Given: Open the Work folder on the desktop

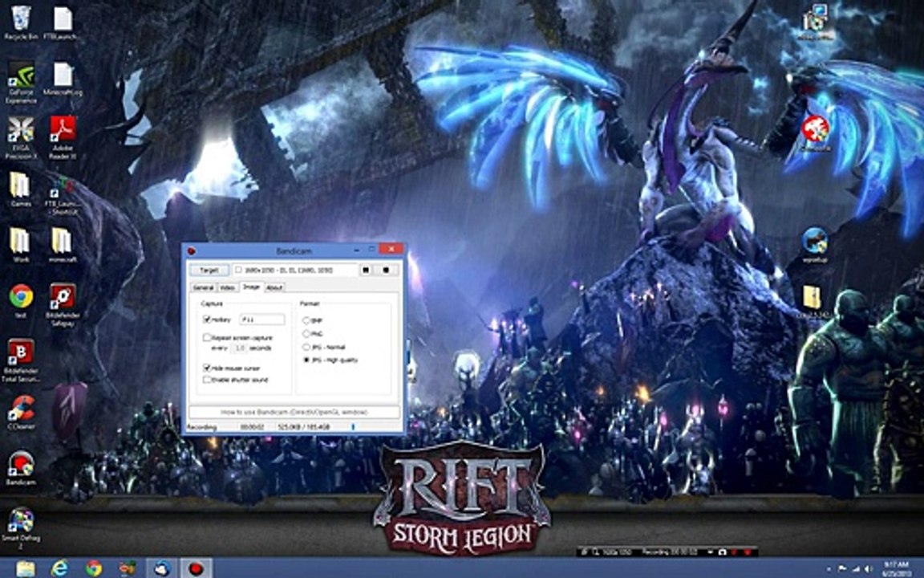Looking at the screenshot, I should pyautogui.click(x=21, y=244).
